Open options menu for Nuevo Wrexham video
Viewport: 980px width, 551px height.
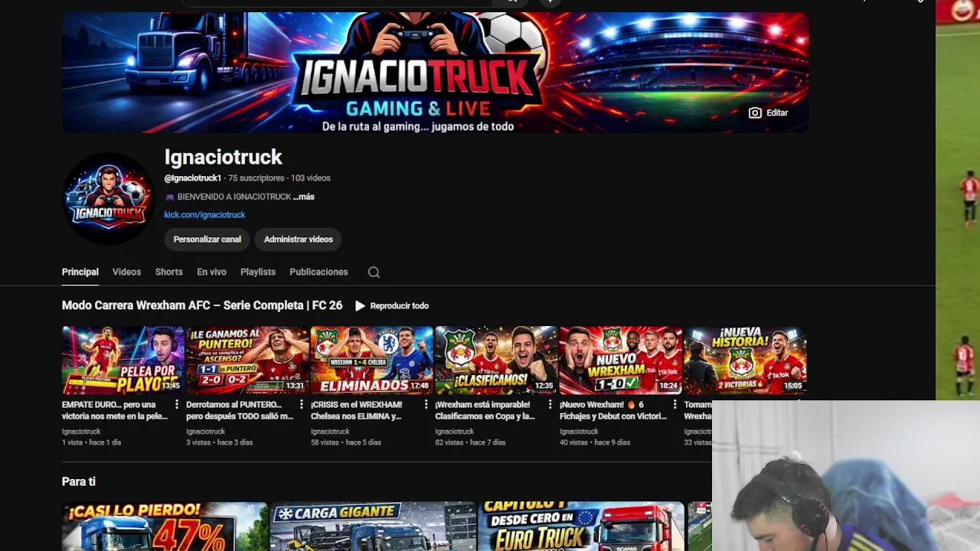click(x=675, y=405)
